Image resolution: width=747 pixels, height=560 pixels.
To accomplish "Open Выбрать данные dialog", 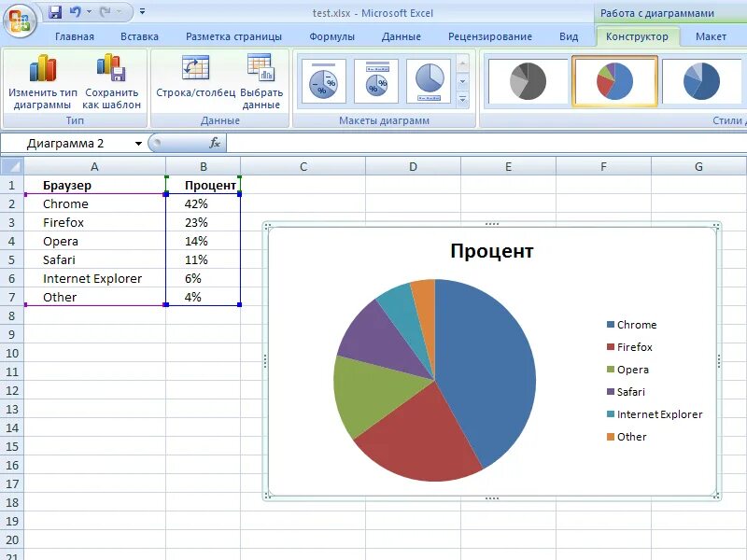I will (261, 81).
